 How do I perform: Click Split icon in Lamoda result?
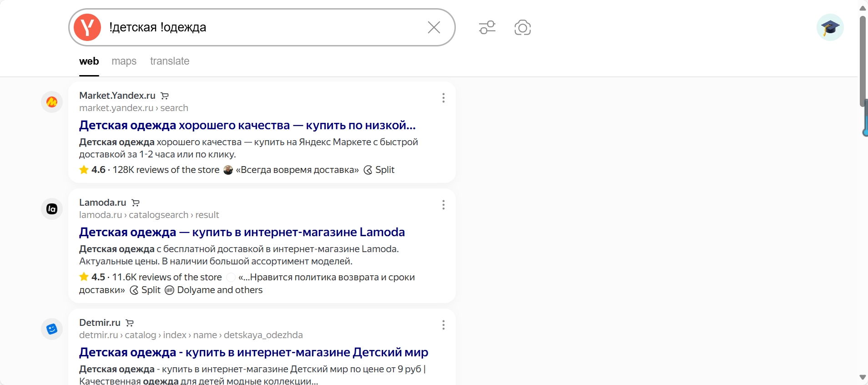pos(134,290)
